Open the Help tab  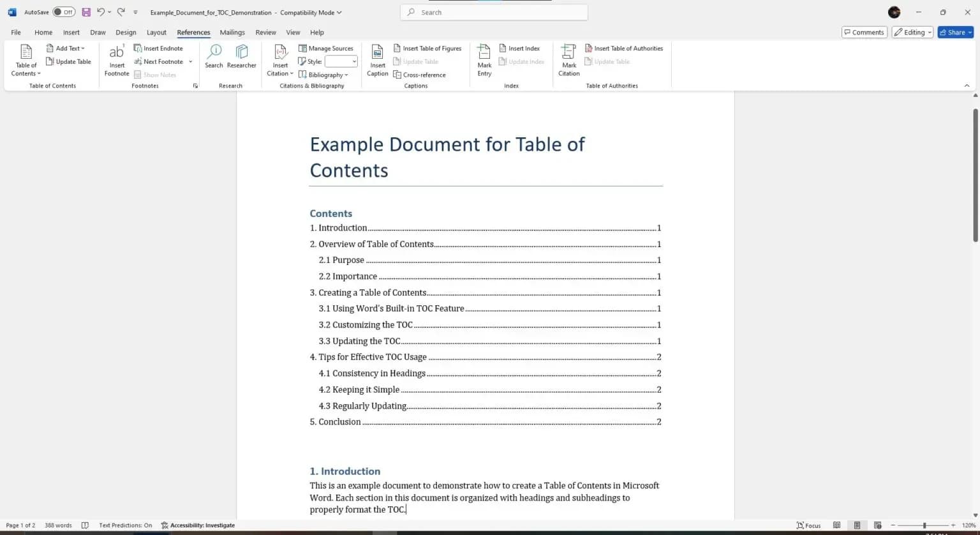click(317, 33)
